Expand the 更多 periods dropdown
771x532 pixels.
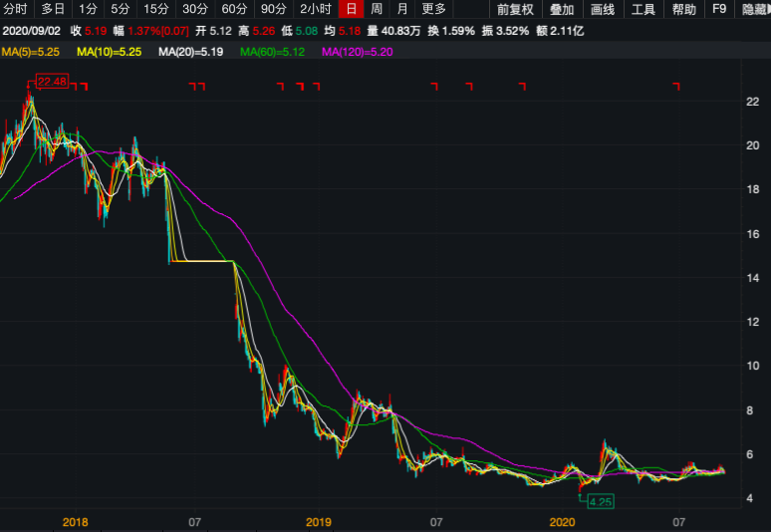(434, 9)
